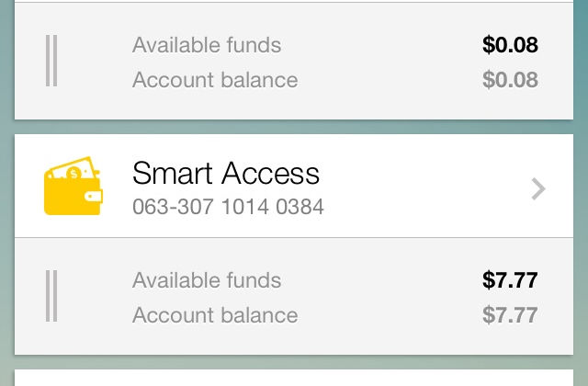Viewport: 588px width, 386px height.
Task: Tap the gray $7.77 account balance amount
Action: click(510, 315)
